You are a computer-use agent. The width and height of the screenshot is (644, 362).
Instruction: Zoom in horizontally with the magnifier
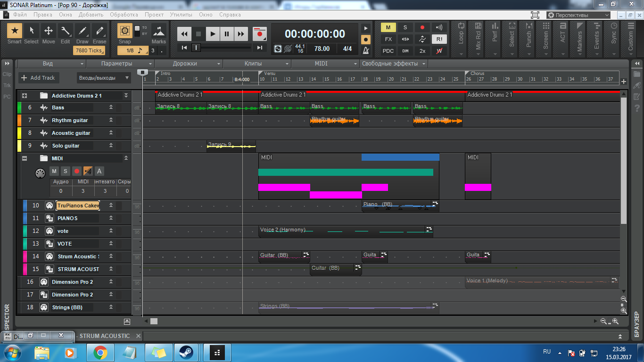pos(615,321)
